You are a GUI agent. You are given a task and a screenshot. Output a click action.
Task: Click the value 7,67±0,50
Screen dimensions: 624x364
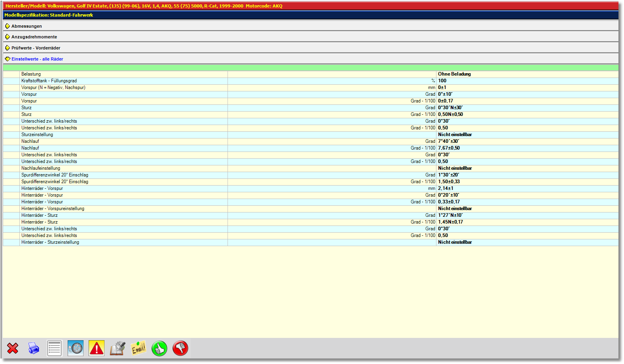[449, 148]
